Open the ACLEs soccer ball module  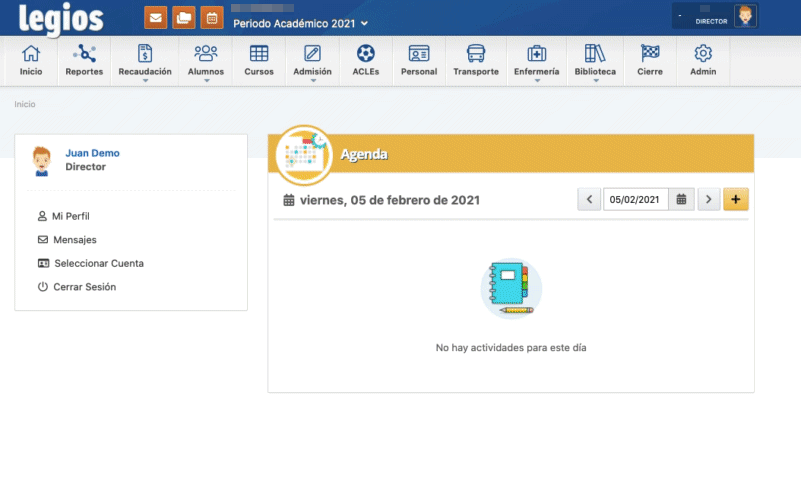point(366,60)
